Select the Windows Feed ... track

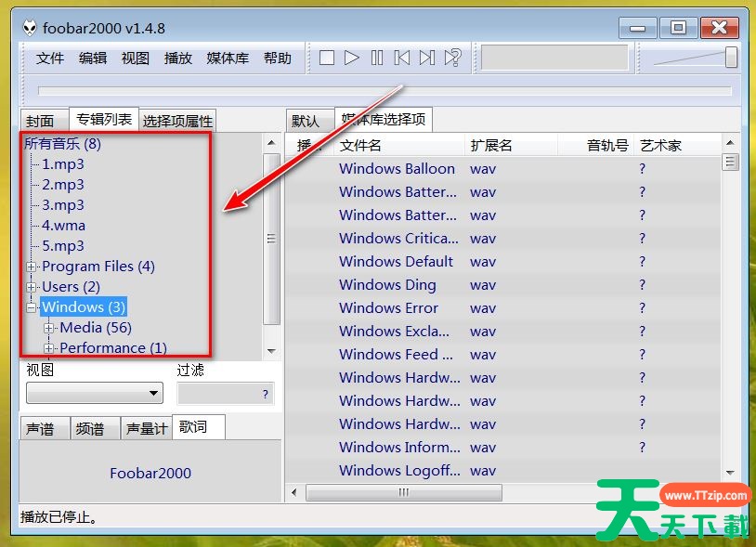click(396, 354)
